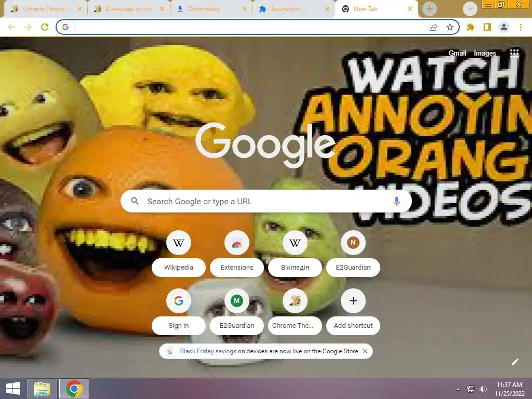
Task: Follow the Black Friday savings link
Action: click(x=208, y=351)
